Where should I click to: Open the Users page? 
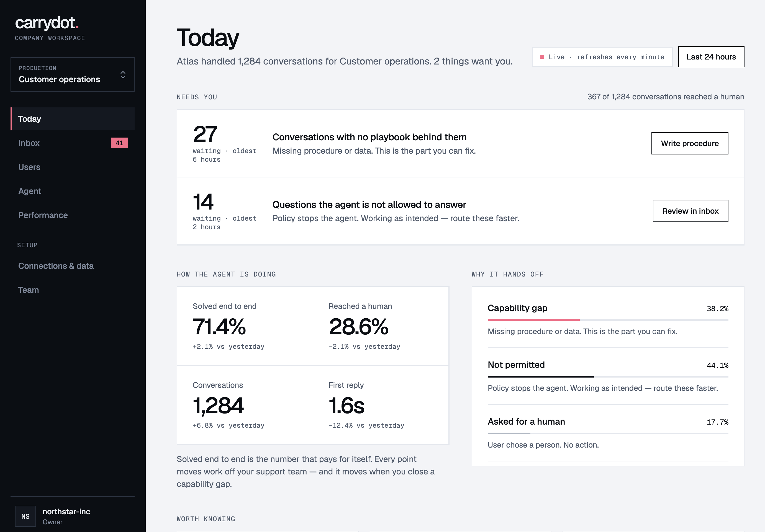(x=72, y=167)
